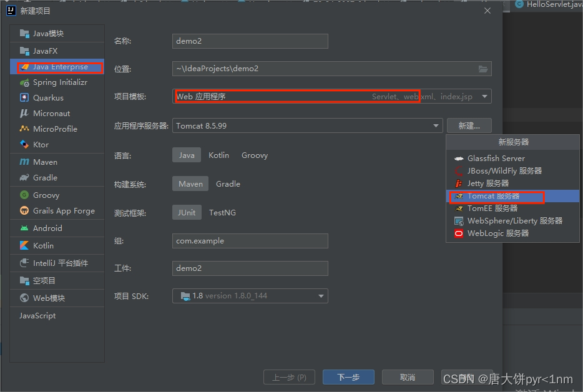Click the Grails App Forge icon
Image resolution: width=583 pixels, height=392 pixels.
(24, 210)
